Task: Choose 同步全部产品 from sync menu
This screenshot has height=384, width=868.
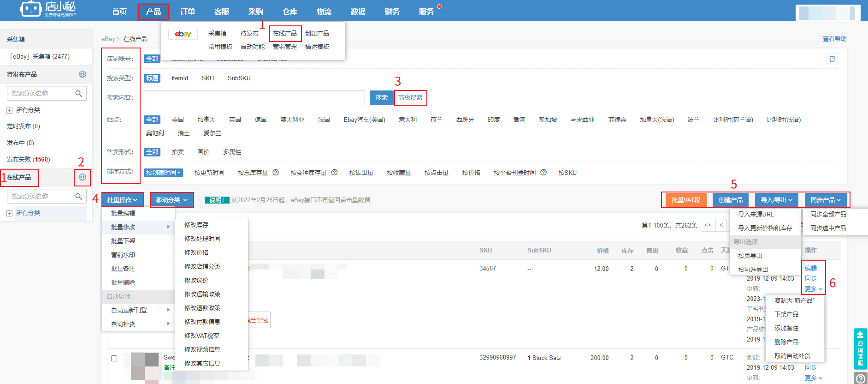Action: click(x=828, y=214)
